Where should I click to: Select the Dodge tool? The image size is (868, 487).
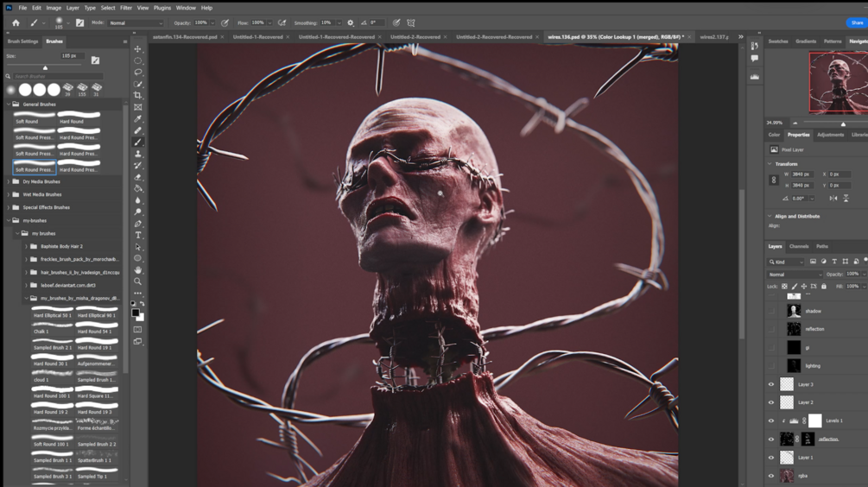click(x=138, y=212)
